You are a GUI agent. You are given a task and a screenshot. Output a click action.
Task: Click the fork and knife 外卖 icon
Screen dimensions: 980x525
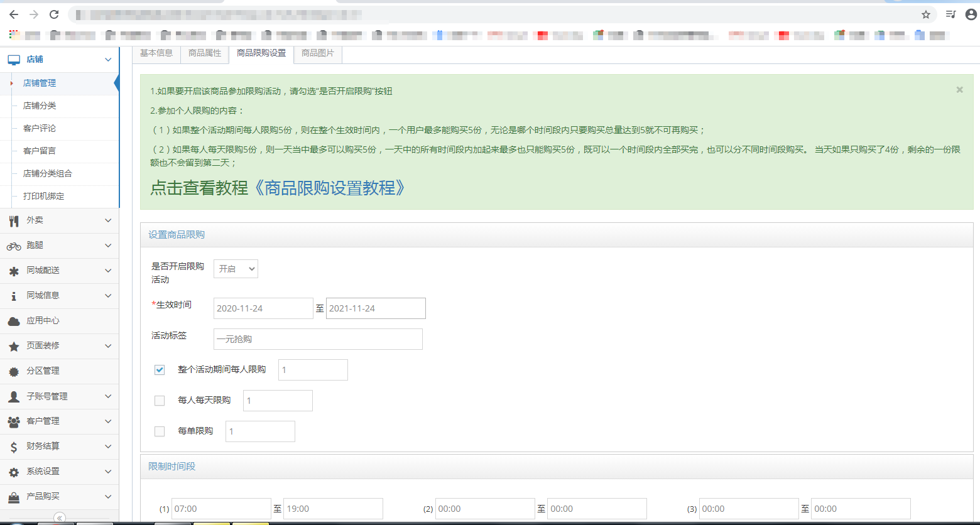(x=14, y=220)
